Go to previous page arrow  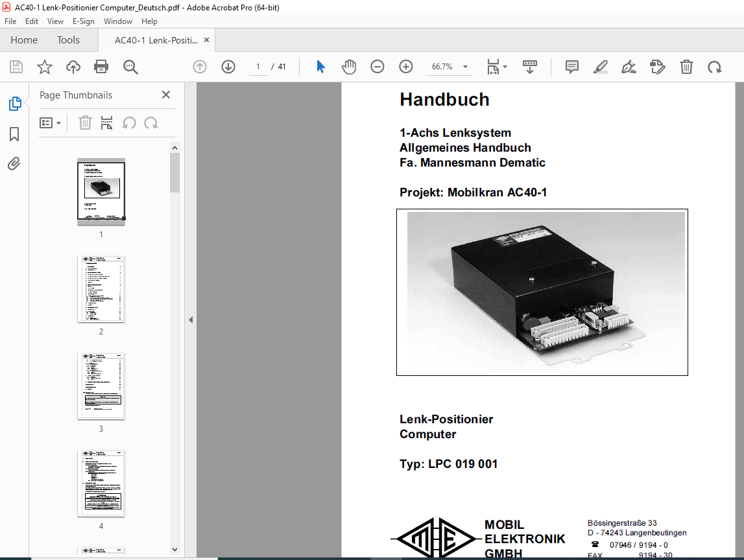200,67
